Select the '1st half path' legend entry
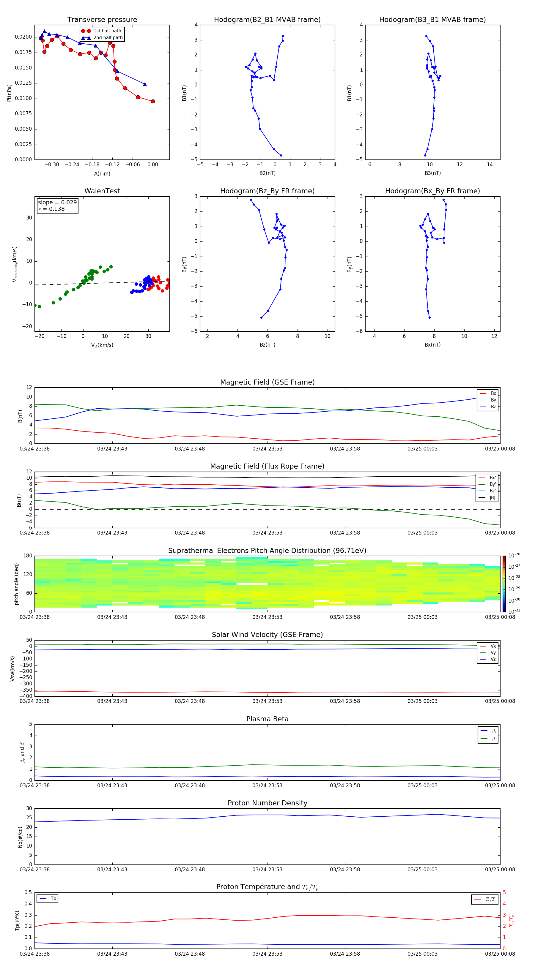The width and height of the screenshot is (535, 980). click(101, 31)
